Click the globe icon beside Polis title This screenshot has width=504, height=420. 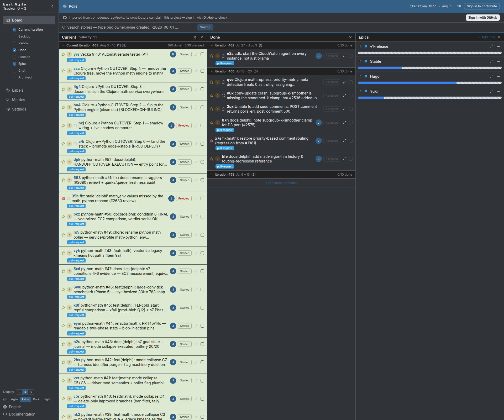point(65,6)
